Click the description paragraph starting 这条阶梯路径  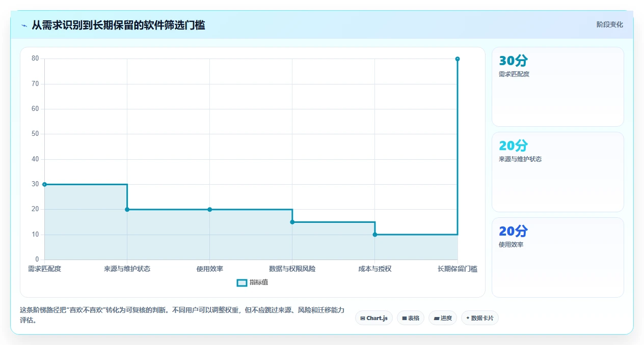click(x=182, y=315)
